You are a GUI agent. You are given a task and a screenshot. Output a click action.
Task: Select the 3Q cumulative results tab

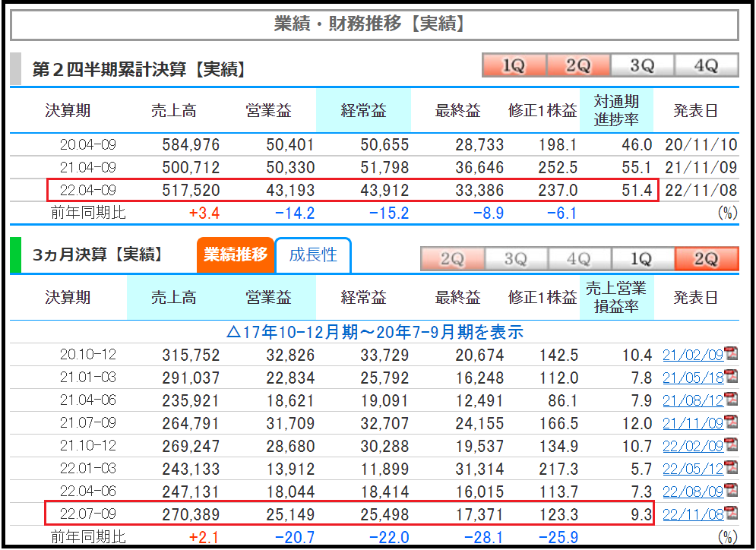(642, 65)
